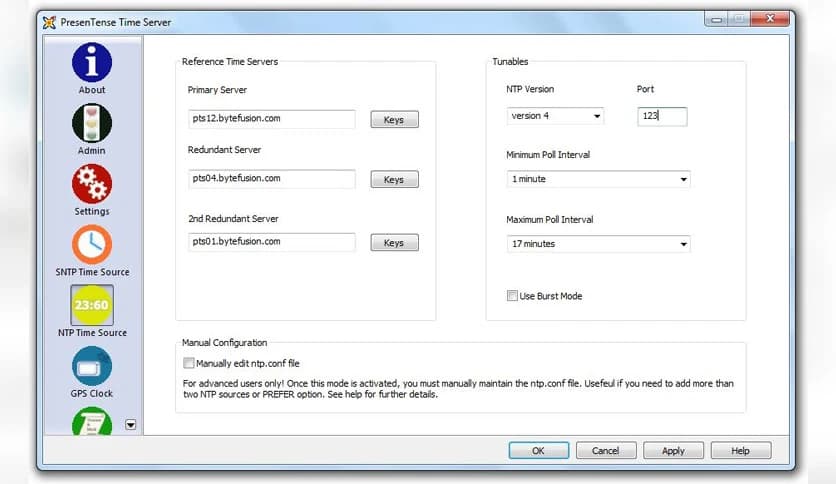Viewport: 836px width, 484px height.
Task: Expand the sidebar with the down arrow
Action: coord(131,425)
